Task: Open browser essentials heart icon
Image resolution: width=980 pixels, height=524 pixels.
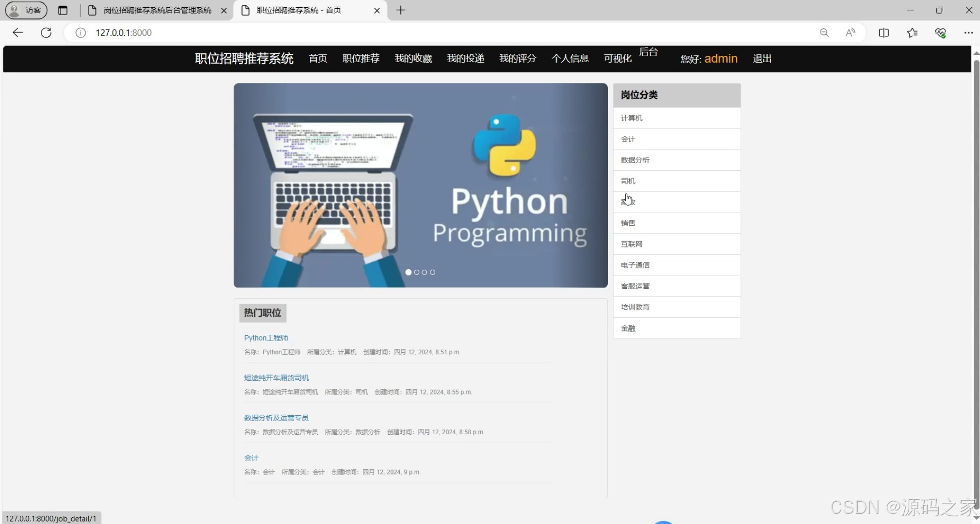Action: [x=940, y=33]
